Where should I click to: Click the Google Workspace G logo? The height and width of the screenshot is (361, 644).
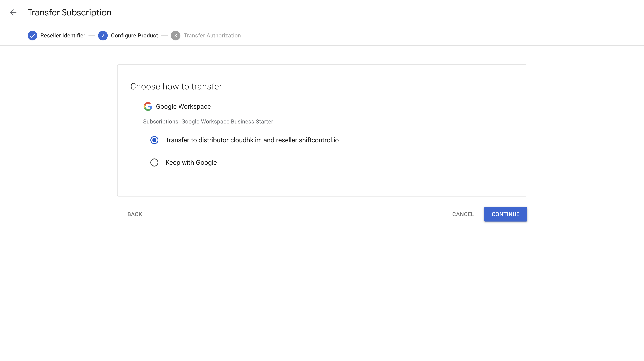[x=148, y=106]
